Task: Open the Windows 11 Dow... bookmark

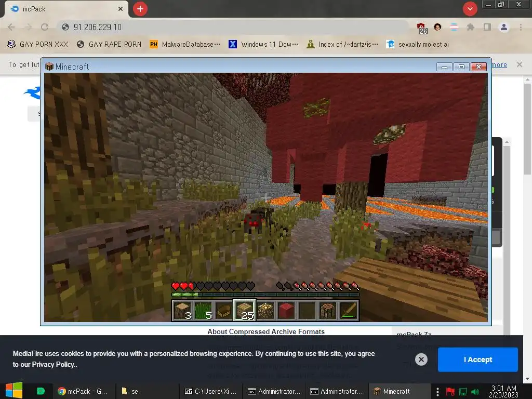Action: [263, 45]
